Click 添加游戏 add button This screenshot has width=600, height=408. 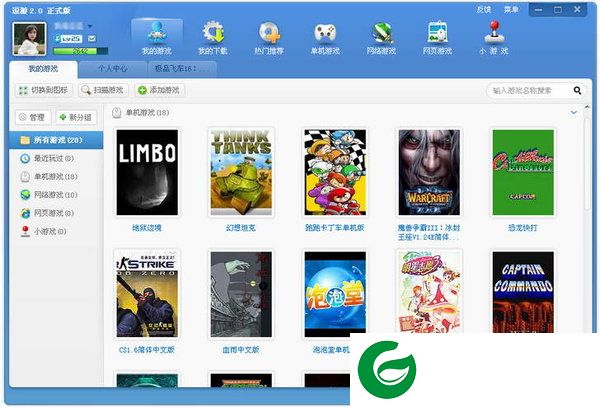click(x=160, y=90)
